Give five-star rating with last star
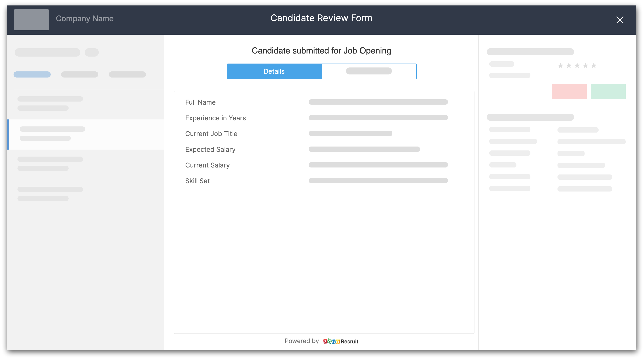Image resolution: width=644 pixels, height=359 pixels. pos(594,66)
